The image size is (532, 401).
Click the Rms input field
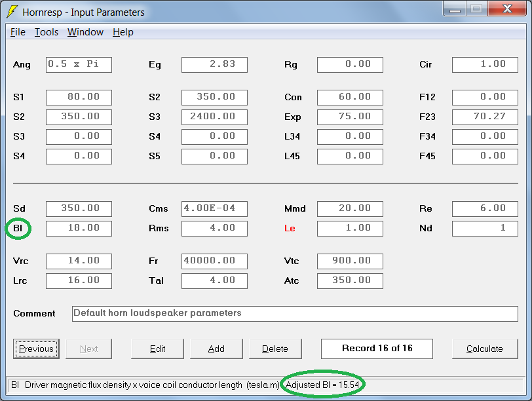[214, 229]
